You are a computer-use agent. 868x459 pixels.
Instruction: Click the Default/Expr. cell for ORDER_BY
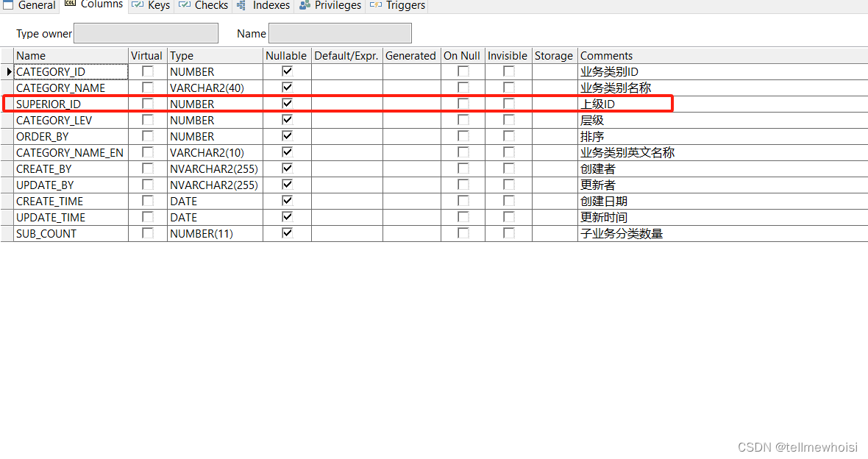click(x=346, y=136)
